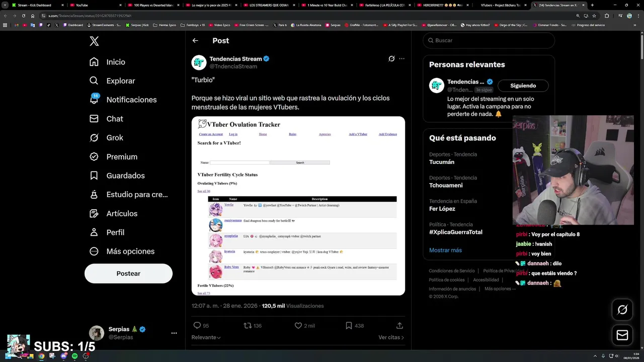Viewport: 644px width, 362px height.
Task: Open the Grok icon on the post
Action: (391, 59)
